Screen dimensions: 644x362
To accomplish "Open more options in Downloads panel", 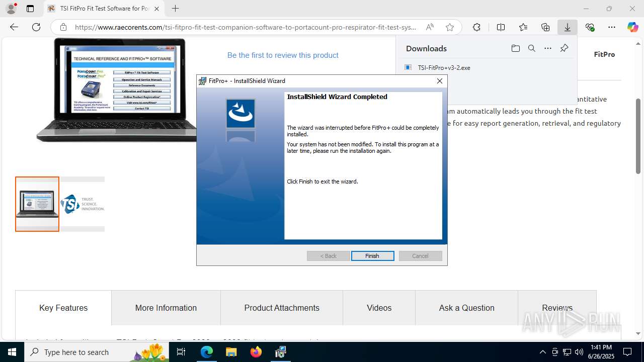I will [x=548, y=48].
